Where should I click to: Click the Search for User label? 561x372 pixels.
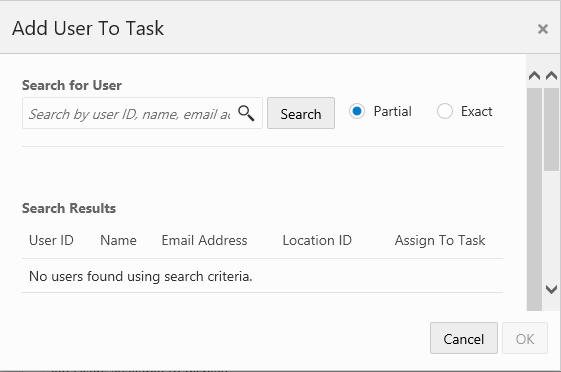coord(72,85)
